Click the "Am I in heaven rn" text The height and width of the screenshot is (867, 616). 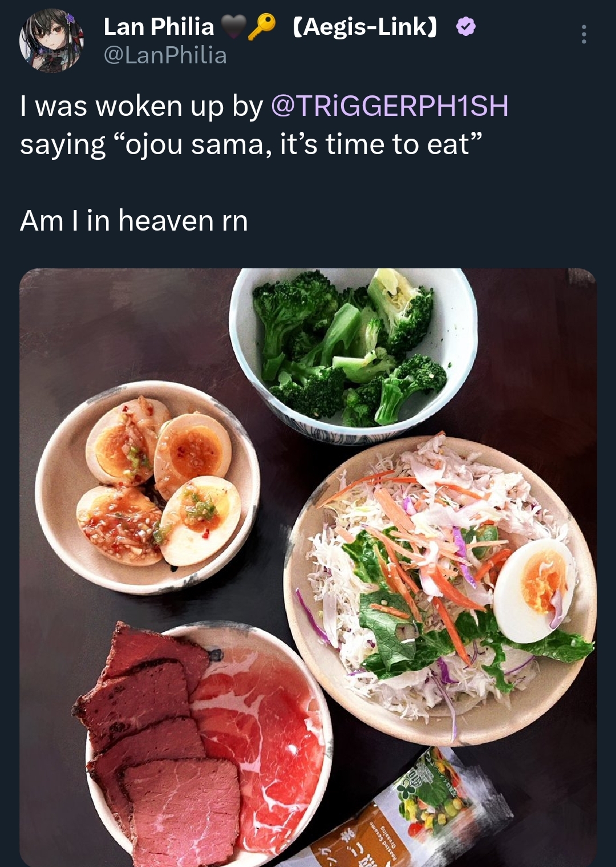134,221
